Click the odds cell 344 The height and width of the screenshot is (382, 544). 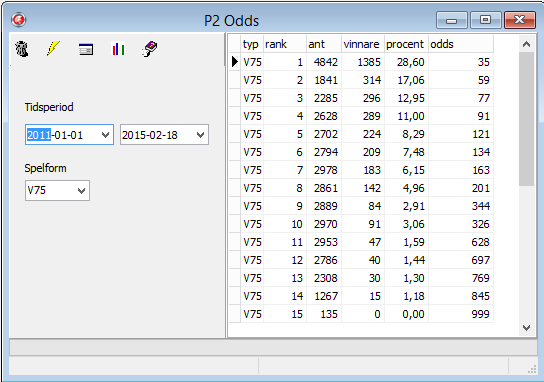click(461, 206)
